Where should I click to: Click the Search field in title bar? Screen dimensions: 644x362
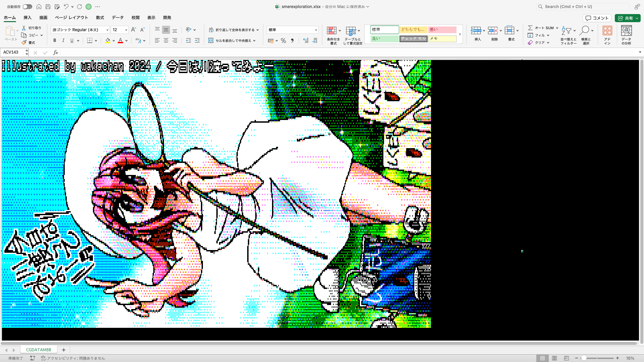(x=582, y=7)
